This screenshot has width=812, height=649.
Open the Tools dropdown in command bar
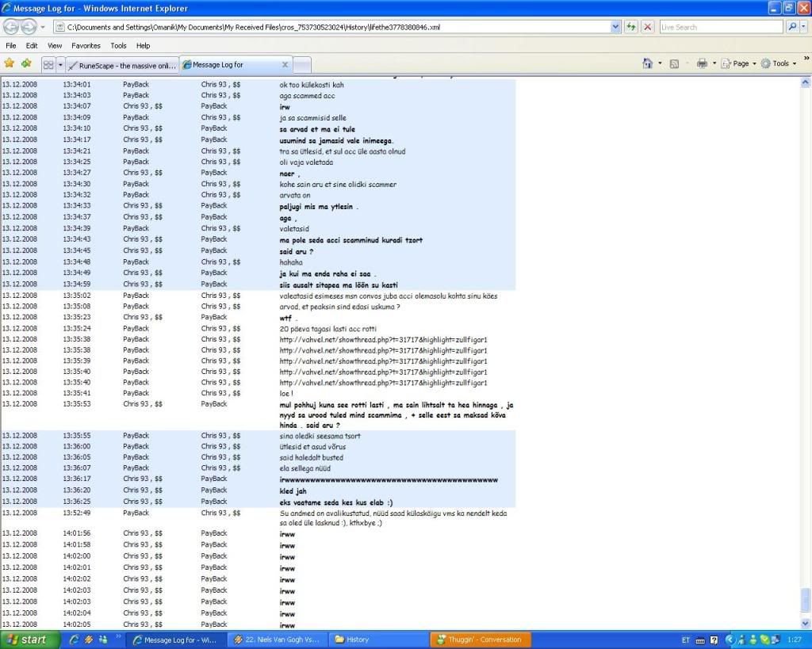coord(780,63)
